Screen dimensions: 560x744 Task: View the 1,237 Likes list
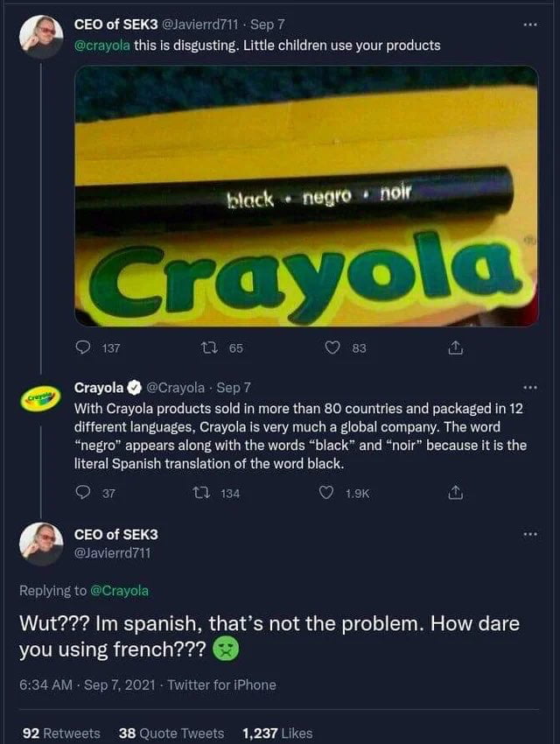pyautogui.click(x=276, y=733)
